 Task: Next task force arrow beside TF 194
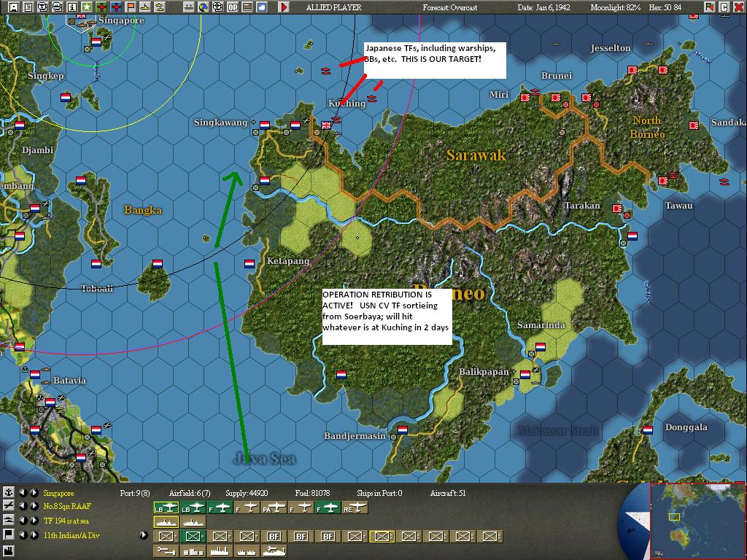click(x=34, y=521)
